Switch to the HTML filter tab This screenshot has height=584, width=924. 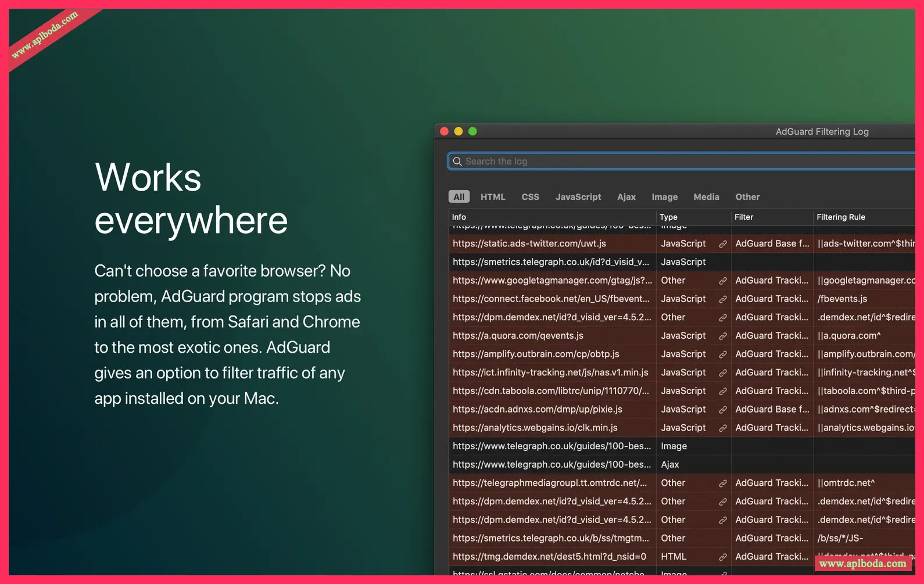(x=493, y=197)
